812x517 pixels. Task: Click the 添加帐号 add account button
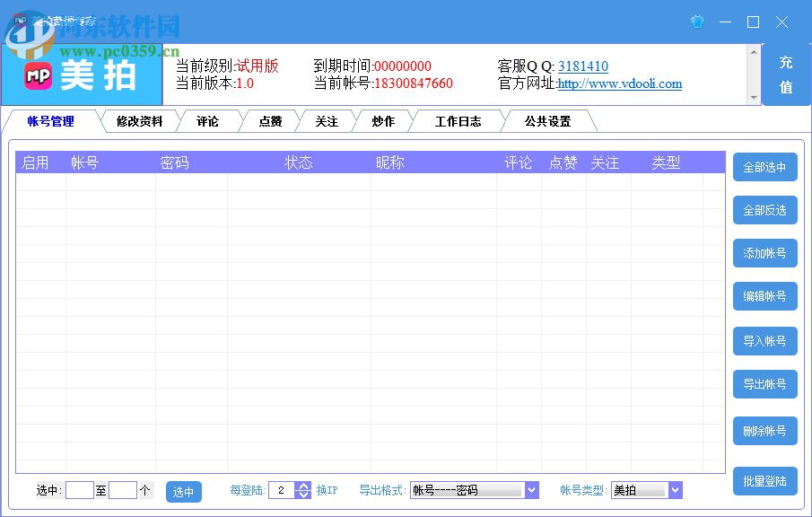[764, 253]
